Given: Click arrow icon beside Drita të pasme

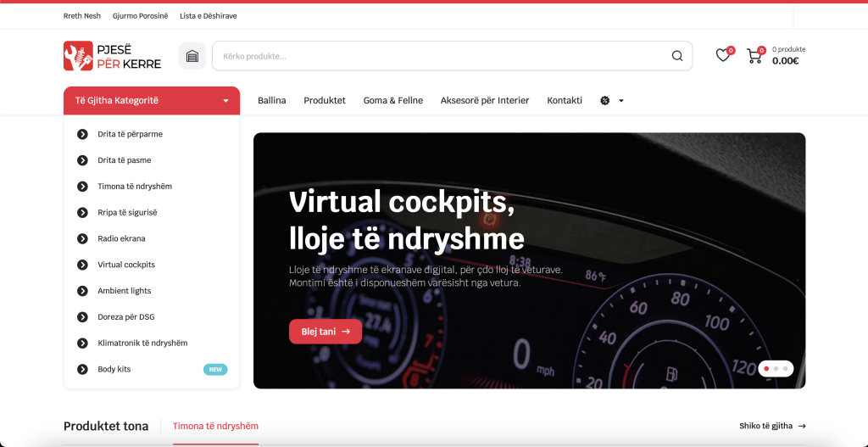Looking at the screenshot, I should tap(82, 160).
